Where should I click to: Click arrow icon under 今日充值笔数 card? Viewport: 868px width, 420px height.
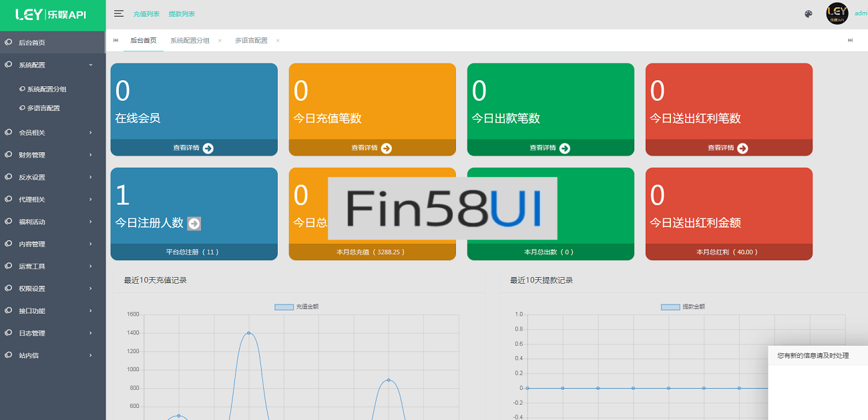(x=386, y=148)
